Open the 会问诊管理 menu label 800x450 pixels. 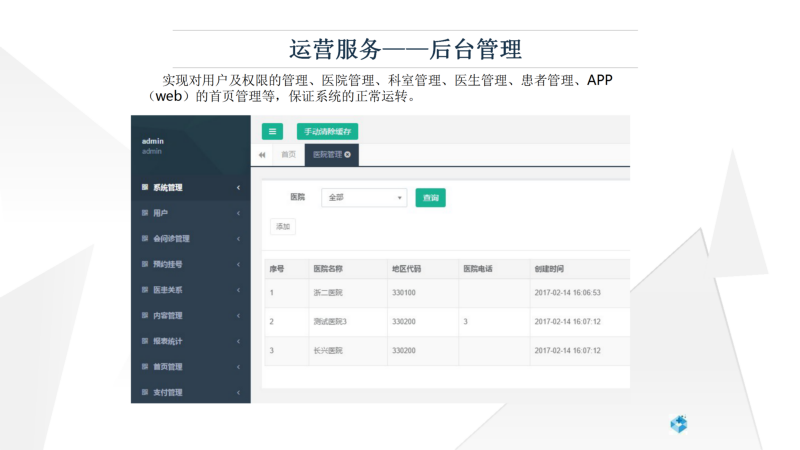(x=171, y=239)
